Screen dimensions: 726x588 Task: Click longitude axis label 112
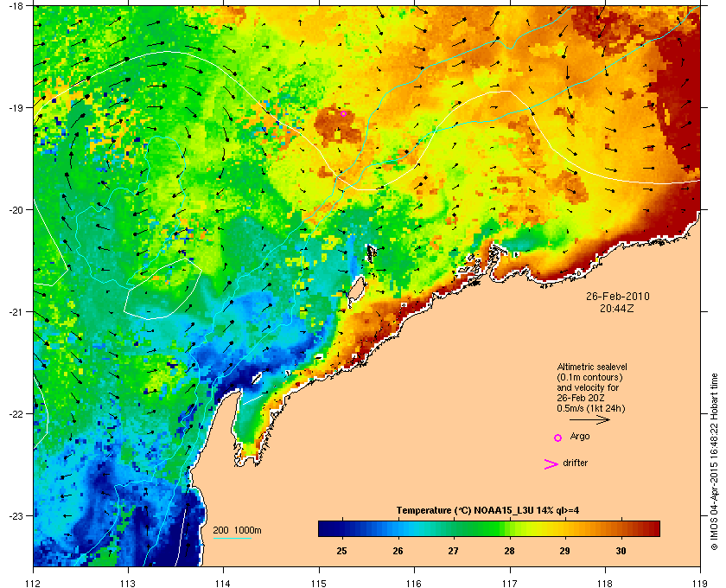(33, 583)
